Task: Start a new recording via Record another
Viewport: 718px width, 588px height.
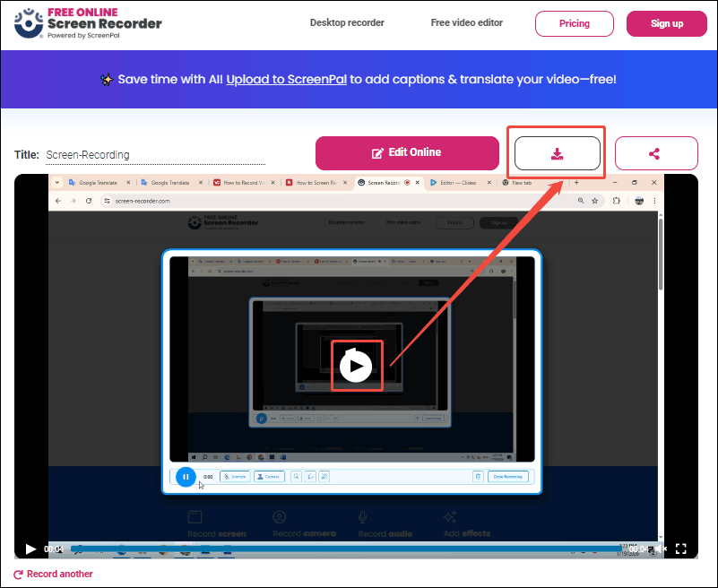Action: pyautogui.click(x=58, y=574)
